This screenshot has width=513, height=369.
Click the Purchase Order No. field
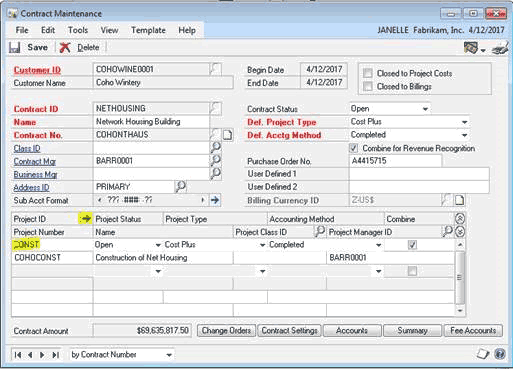396,161
